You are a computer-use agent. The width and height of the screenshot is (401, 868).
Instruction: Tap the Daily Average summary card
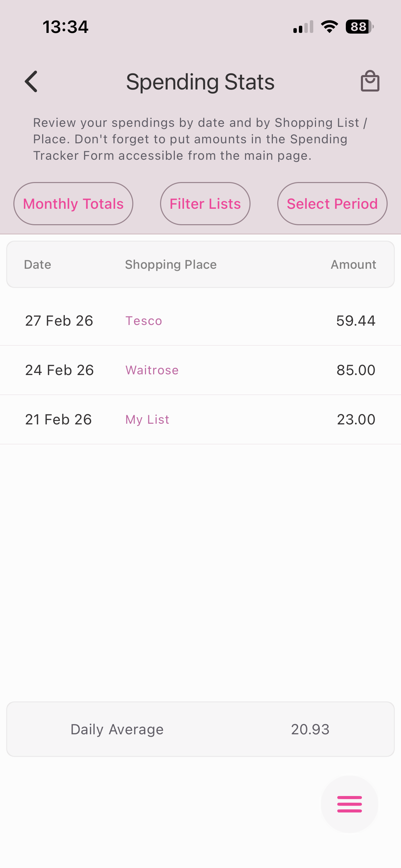[x=200, y=729]
